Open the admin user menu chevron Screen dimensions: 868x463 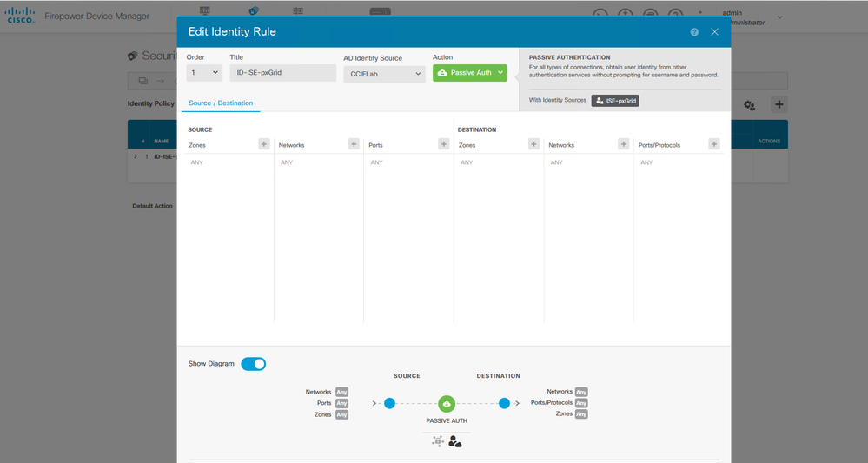(780, 17)
